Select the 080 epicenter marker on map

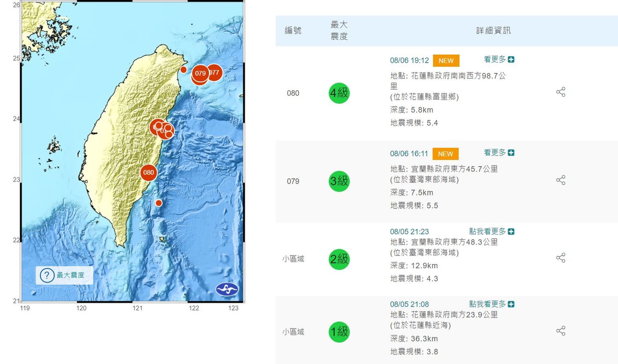click(x=149, y=173)
